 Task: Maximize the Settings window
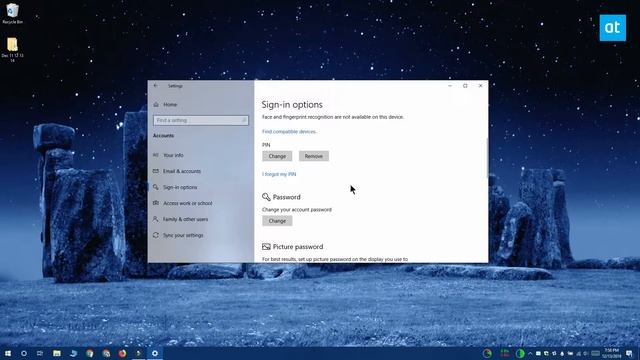pyautogui.click(x=465, y=86)
